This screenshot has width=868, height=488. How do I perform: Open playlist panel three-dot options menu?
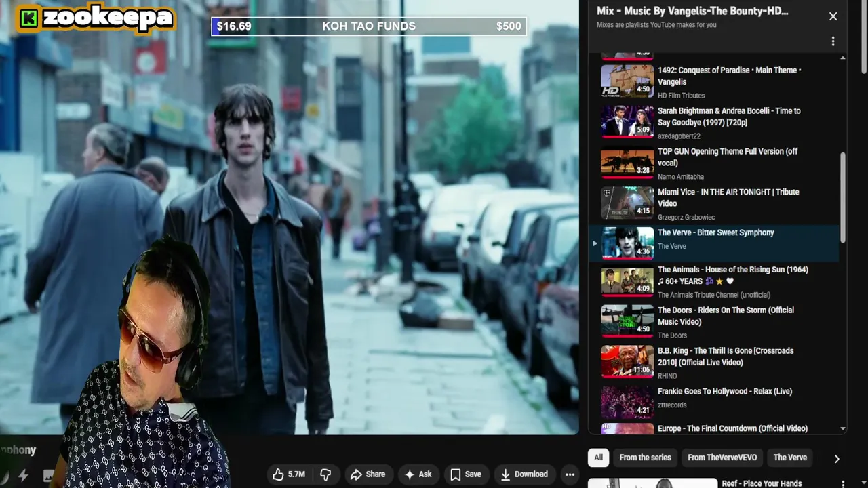[x=833, y=41]
